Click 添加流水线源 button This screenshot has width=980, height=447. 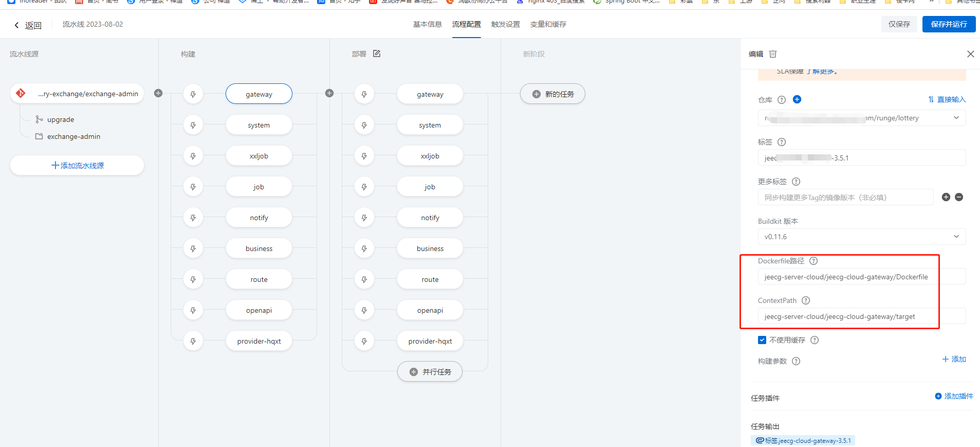[x=77, y=165]
